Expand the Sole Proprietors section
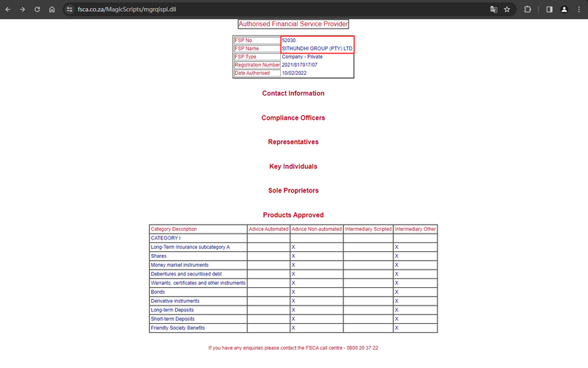The height and width of the screenshot is (368, 588). pyautogui.click(x=293, y=190)
